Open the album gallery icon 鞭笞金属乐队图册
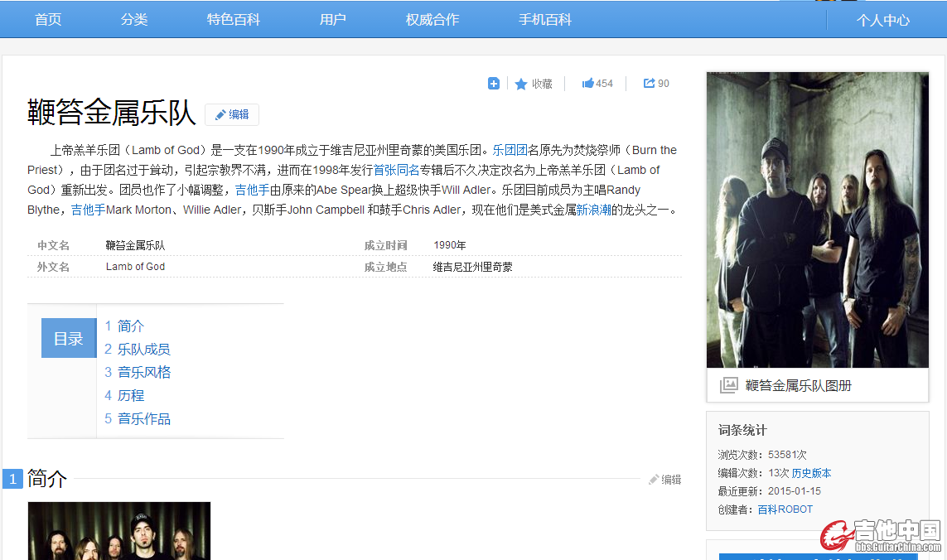Viewport: 947px width, 560px height. pyautogui.click(x=728, y=385)
